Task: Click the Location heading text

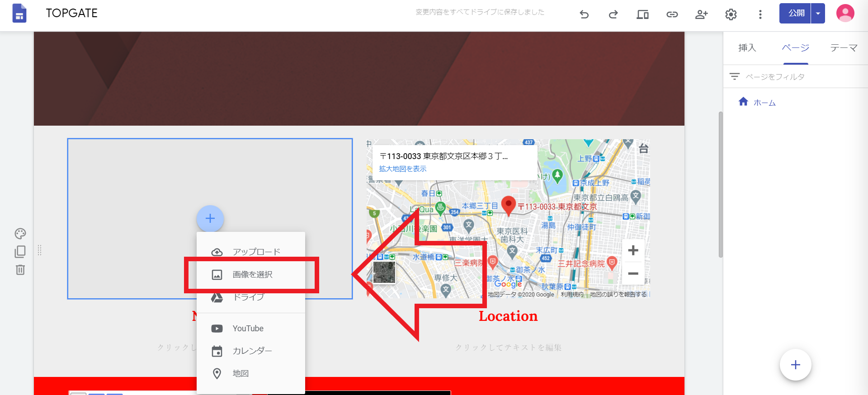Action: pyautogui.click(x=508, y=316)
